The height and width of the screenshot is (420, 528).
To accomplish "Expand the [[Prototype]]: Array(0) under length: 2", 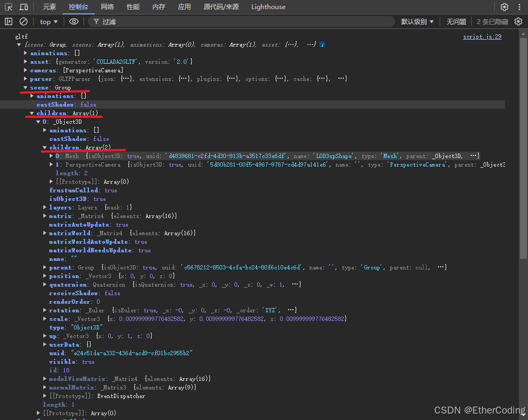I will click(x=51, y=182).
